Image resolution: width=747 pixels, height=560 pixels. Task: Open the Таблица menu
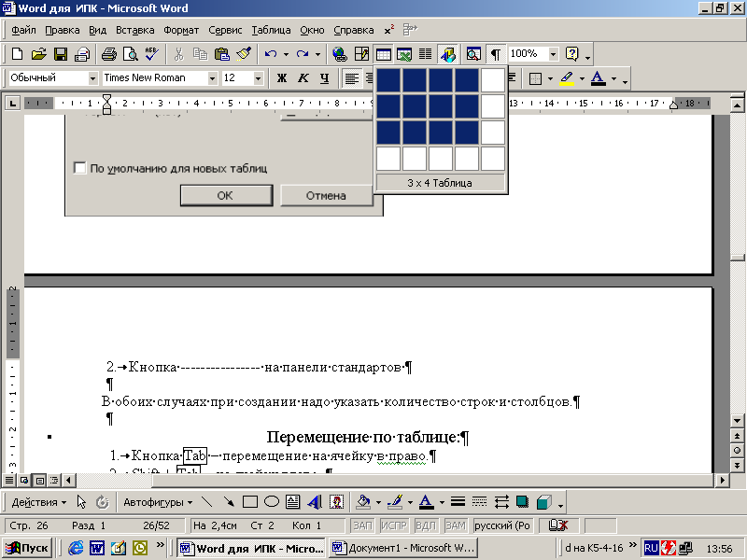pos(271,30)
